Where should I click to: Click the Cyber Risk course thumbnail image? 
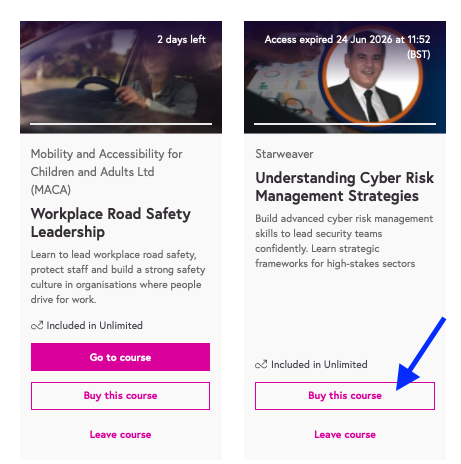tap(345, 77)
